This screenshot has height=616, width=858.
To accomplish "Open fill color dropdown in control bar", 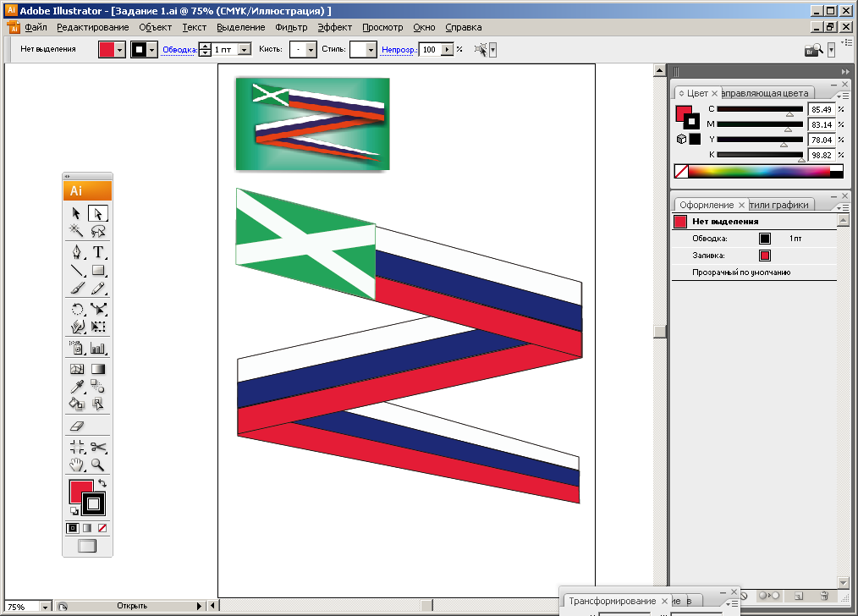I will pyautogui.click(x=120, y=50).
